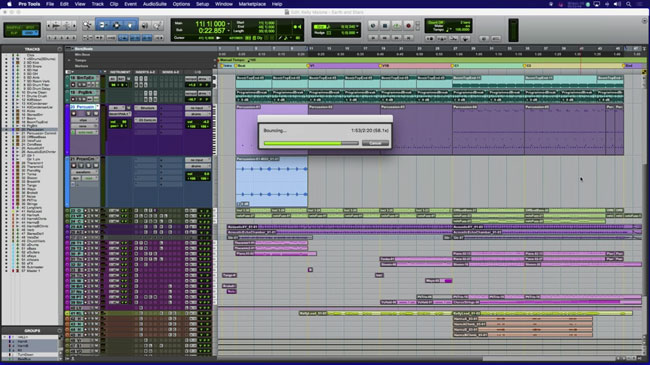Mute the Percussn track

pyautogui.click(x=95, y=114)
